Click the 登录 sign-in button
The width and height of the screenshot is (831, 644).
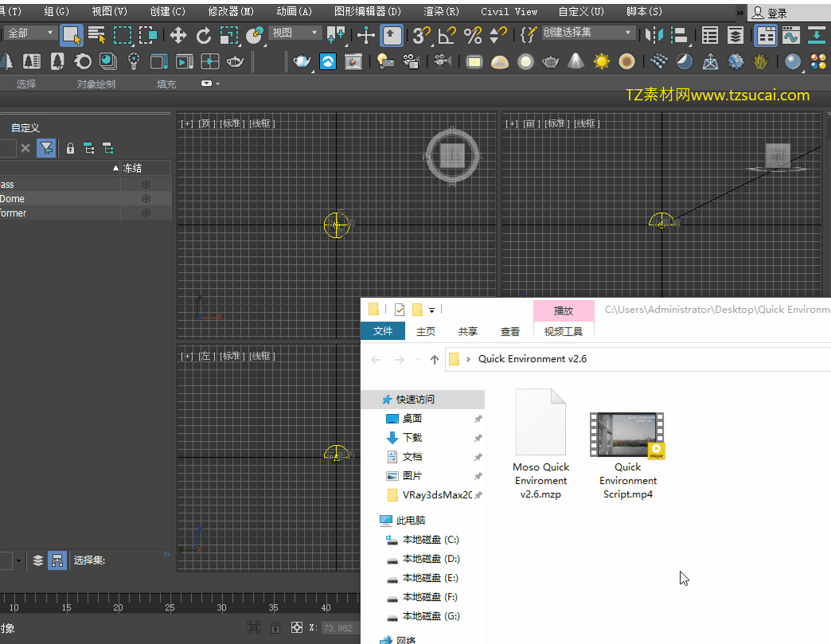(x=771, y=13)
